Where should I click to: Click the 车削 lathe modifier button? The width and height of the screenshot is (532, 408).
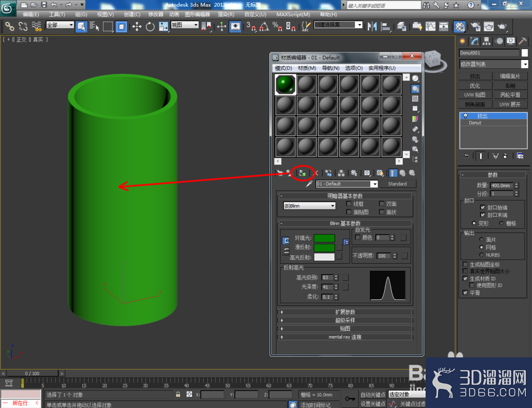tap(510, 86)
